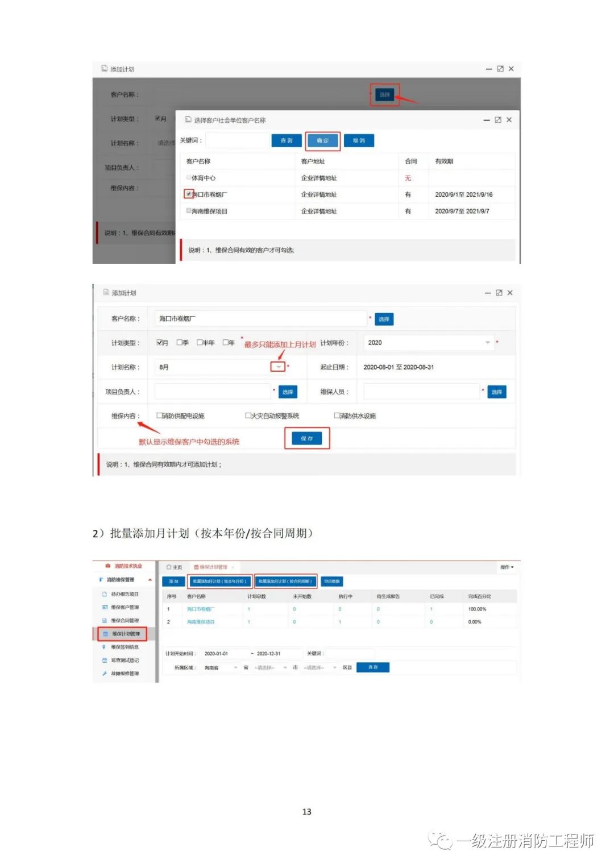
Task: Collapse the 消防维保管理 sidebar section
Action: pos(150,580)
